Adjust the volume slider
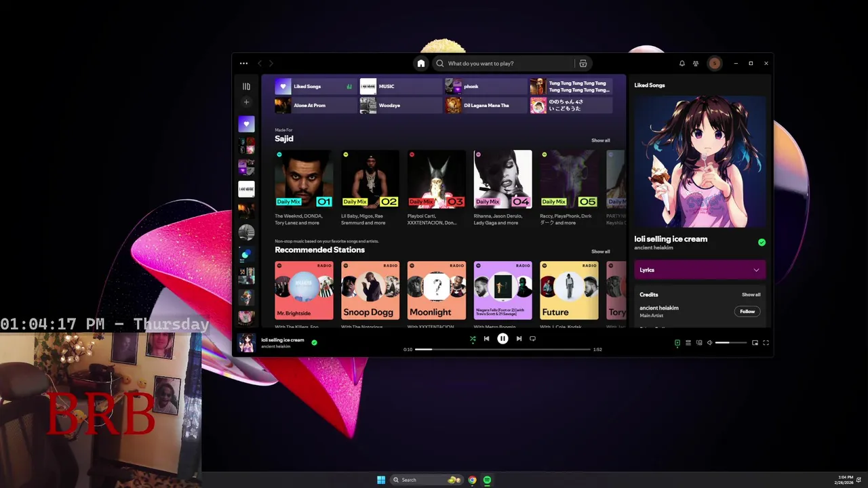Screen dimensions: 868x488 [x=731, y=343]
